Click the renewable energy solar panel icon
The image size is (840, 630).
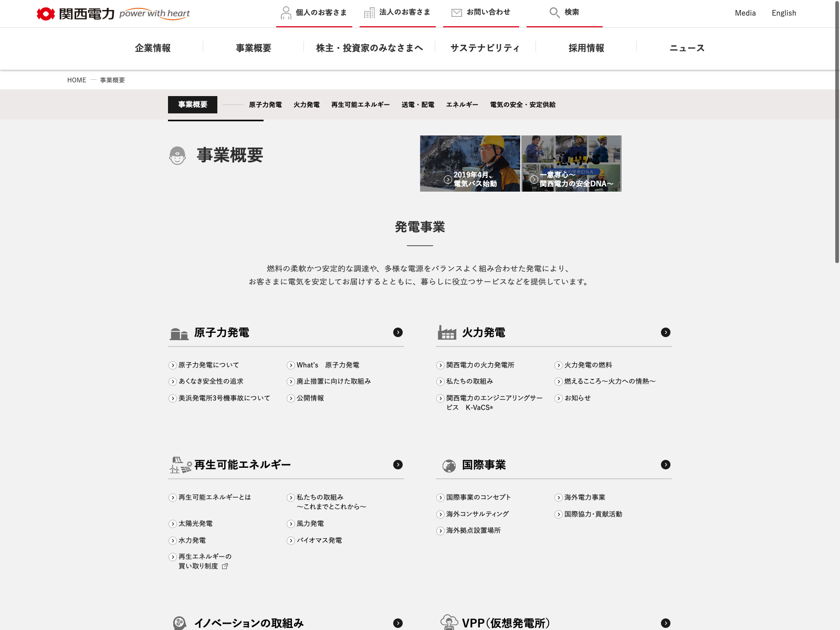point(180,465)
